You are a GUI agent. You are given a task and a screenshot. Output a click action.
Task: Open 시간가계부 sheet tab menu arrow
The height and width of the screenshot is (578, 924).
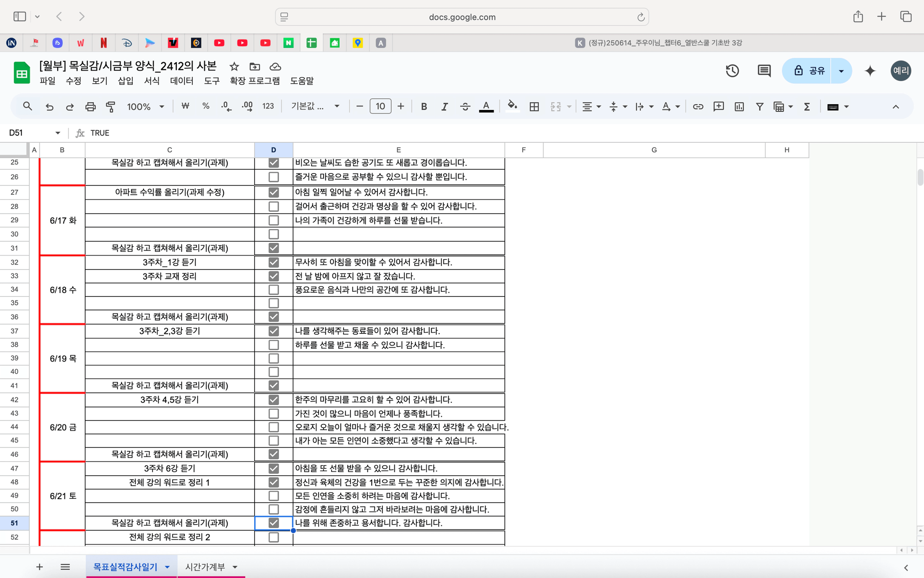(235, 567)
